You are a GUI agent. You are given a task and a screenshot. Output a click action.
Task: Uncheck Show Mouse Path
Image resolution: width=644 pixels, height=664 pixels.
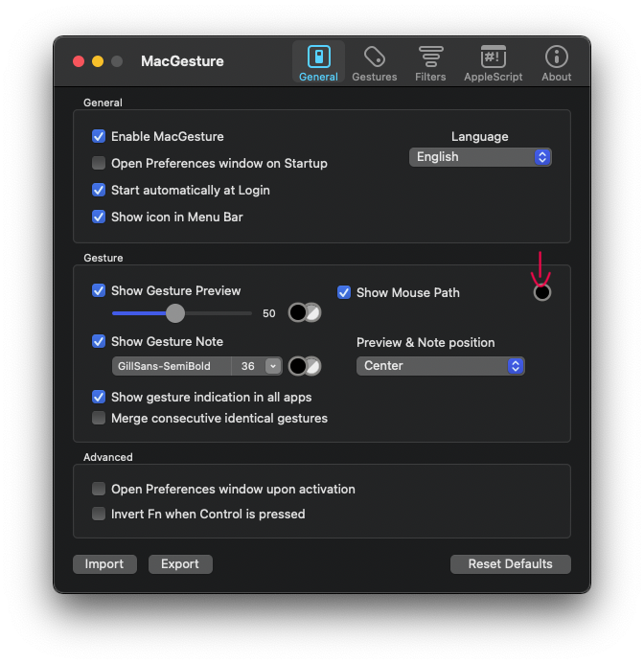(x=344, y=292)
